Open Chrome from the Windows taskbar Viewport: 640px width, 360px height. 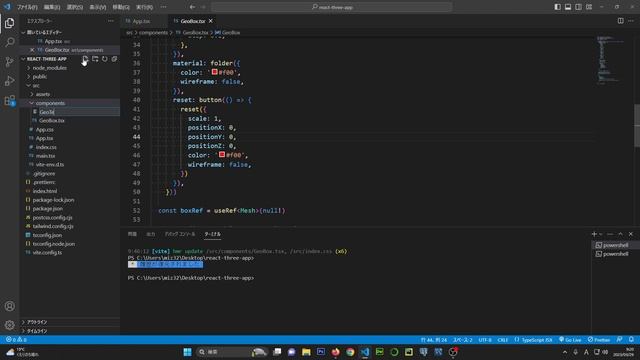click(350, 352)
